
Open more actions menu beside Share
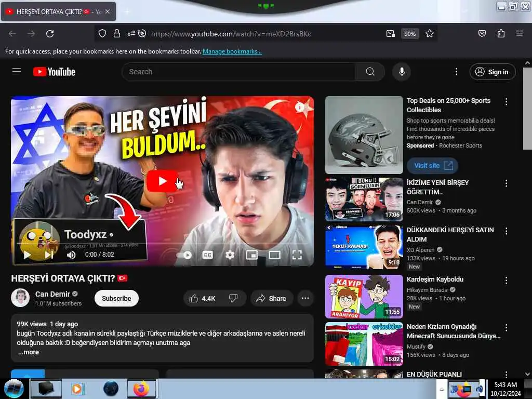pos(305,298)
